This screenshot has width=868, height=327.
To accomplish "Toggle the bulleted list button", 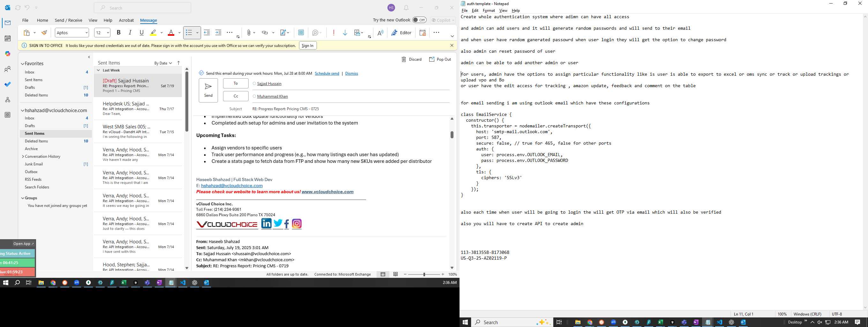I will coord(189,33).
